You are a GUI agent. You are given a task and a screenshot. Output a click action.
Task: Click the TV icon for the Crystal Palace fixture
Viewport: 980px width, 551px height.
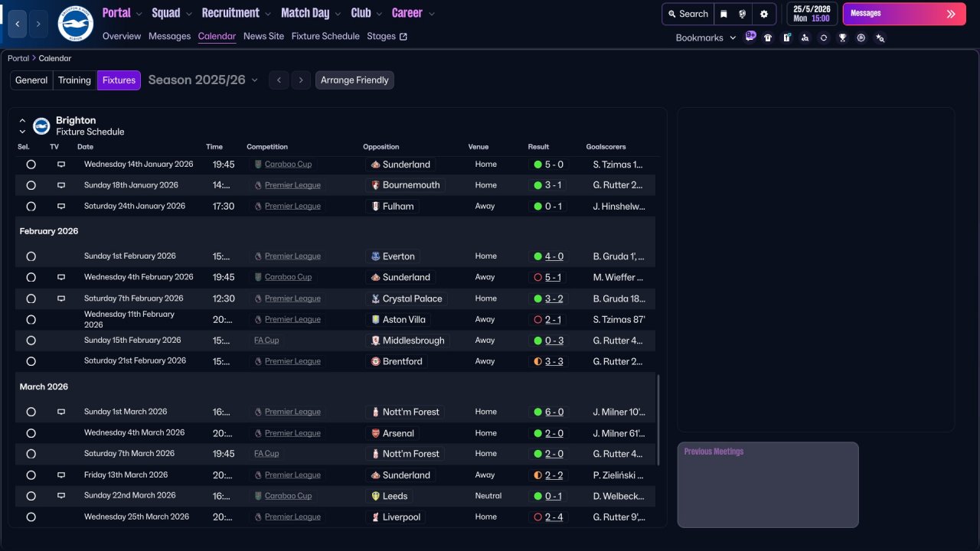(x=61, y=298)
